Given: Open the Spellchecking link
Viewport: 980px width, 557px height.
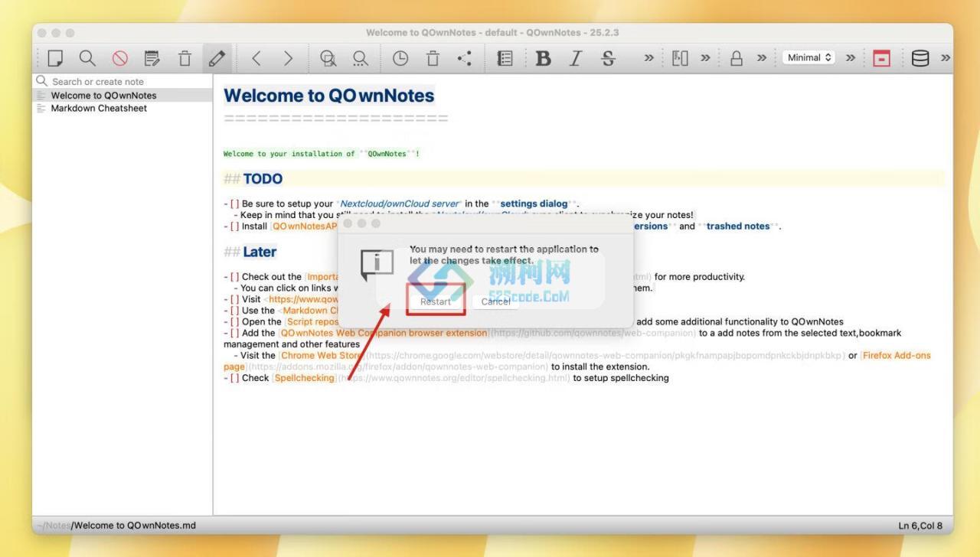Looking at the screenshot, I should [x=305, y=378].
